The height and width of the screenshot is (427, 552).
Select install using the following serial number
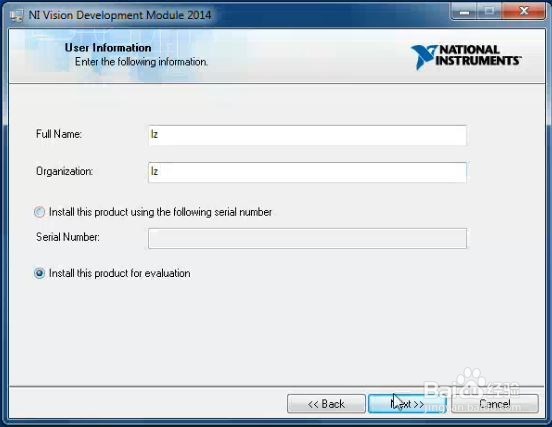pos(39,212)
